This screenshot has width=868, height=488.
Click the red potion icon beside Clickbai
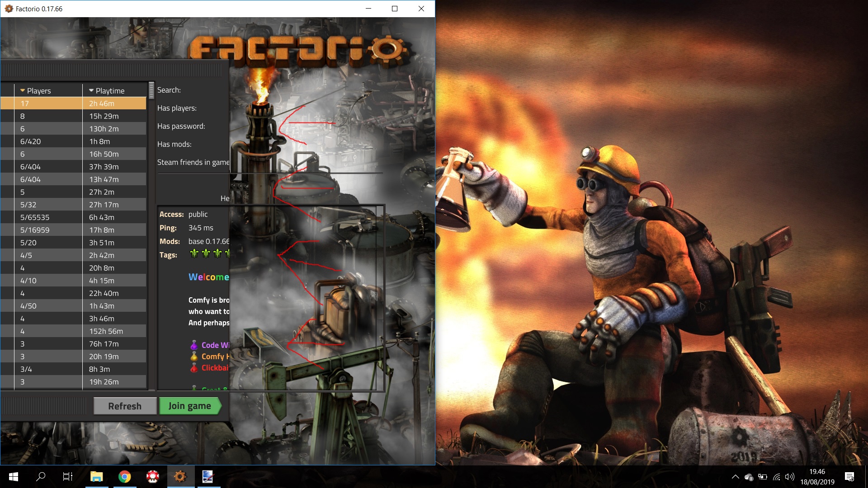pos(194,368)
